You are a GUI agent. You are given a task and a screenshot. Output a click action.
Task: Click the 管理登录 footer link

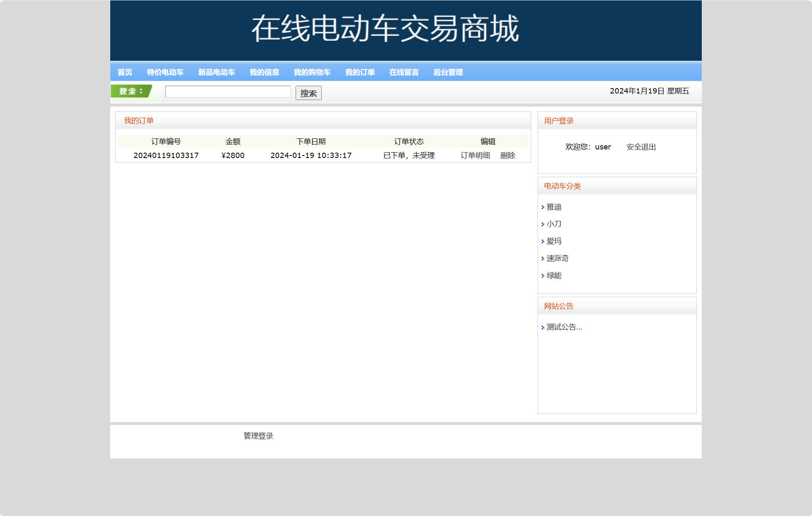pyautogui.click(x=258, y=436)
